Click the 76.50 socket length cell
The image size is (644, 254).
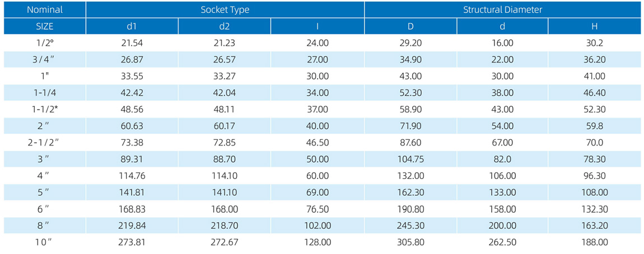[318, 209]
